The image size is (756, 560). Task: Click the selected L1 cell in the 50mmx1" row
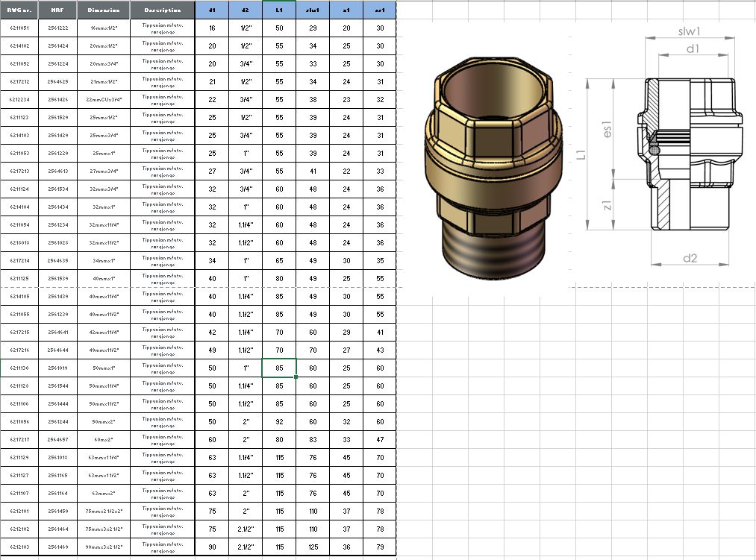click(279, 368)
